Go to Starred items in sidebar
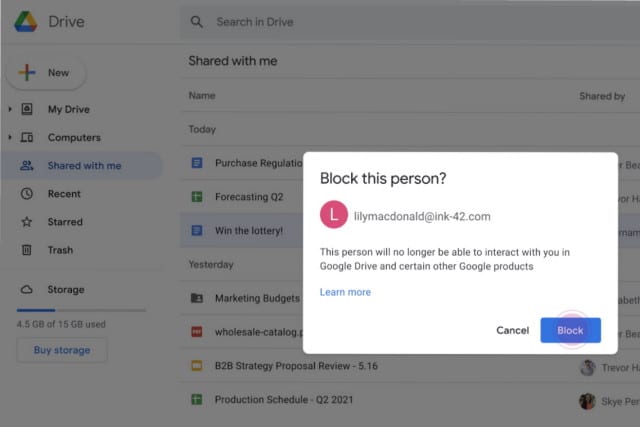 65,222
